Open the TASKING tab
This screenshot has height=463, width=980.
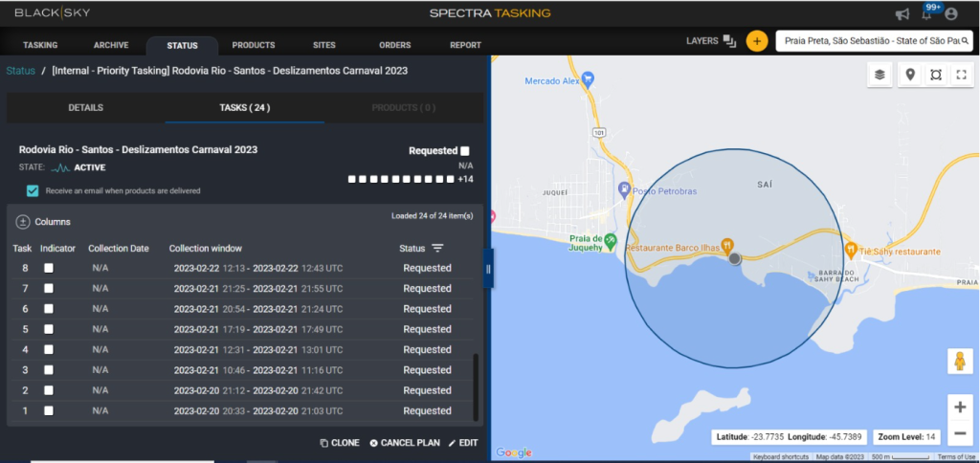pyautogui.click(x=40, y=45)
